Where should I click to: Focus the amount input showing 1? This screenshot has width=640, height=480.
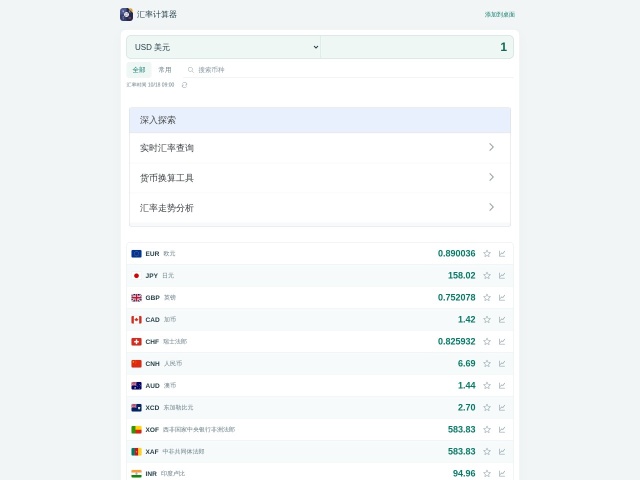click(x=417, y=47)
